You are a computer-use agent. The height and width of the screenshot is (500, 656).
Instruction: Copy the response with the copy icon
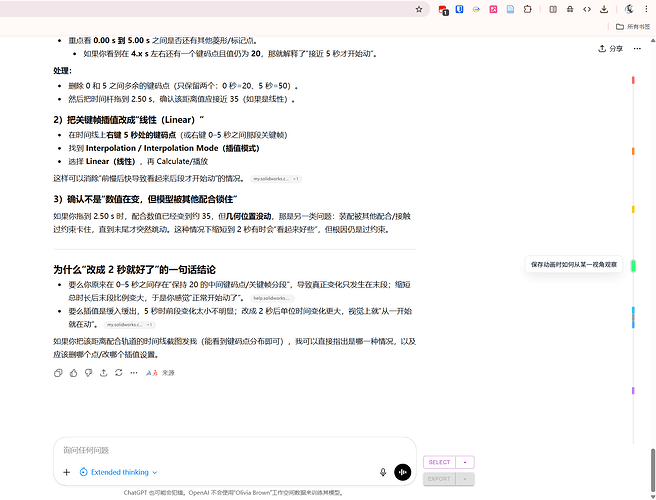coord(58,373)
